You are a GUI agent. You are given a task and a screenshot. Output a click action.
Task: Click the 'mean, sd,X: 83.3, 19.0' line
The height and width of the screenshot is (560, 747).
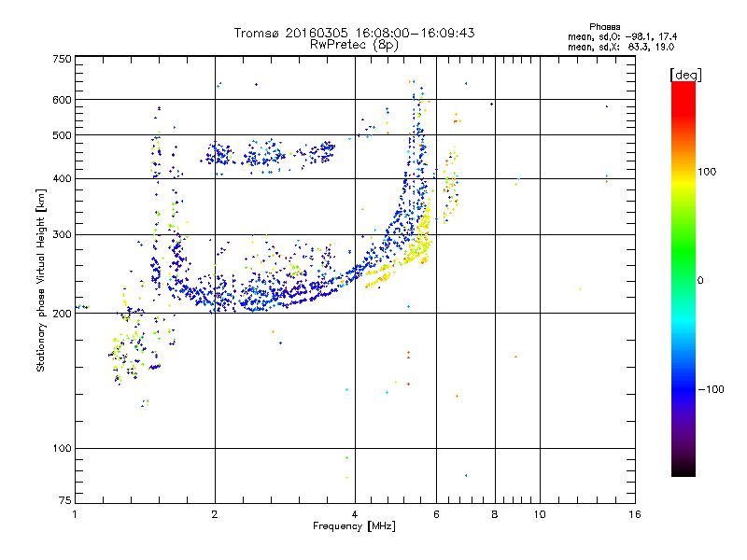pyautogui.click(x=621, y=48)
